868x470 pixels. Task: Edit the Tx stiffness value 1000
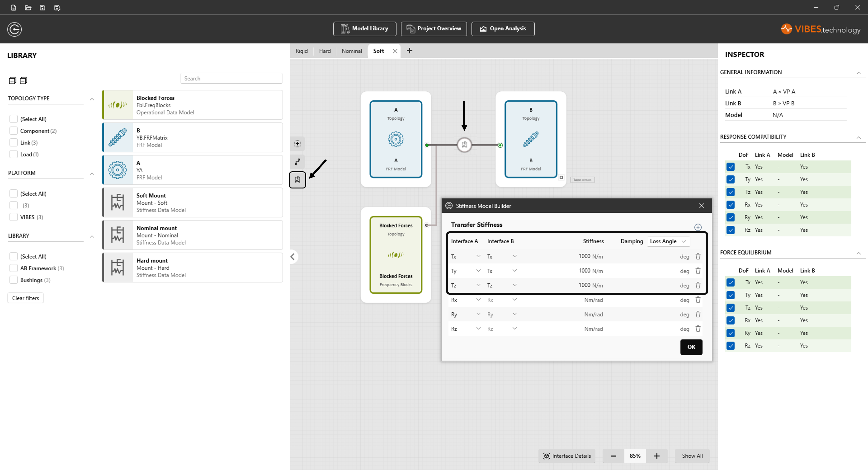coord(584,256)
